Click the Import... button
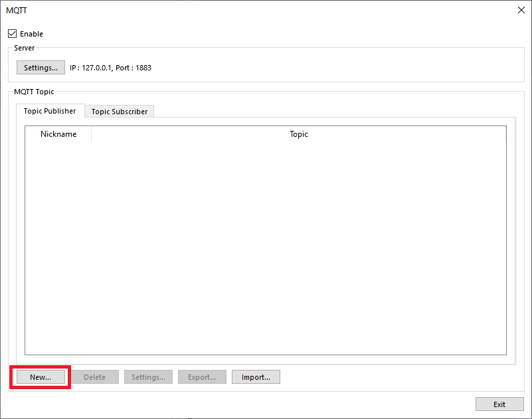This screenshot has height=419, width=532. coord(256,377)
